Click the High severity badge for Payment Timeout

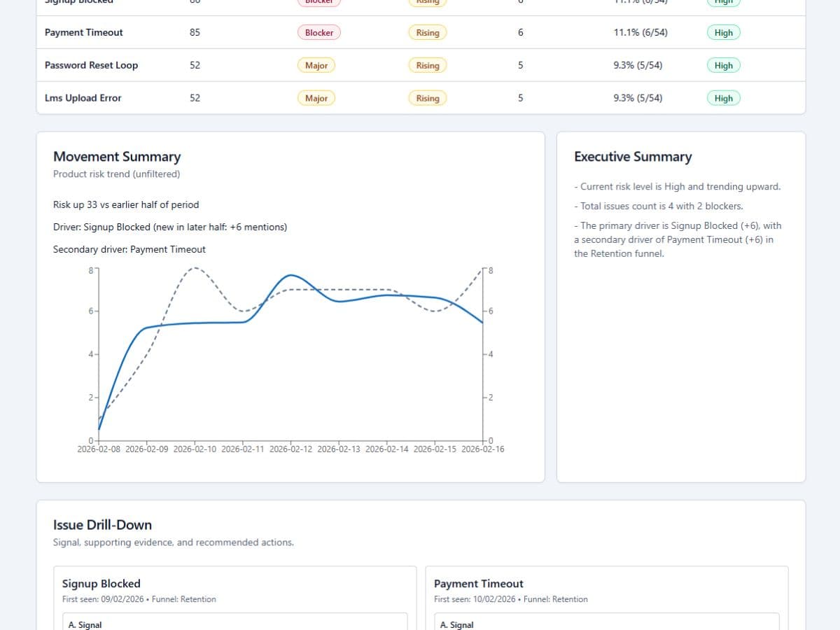pyautogui.click(x=723, y=32)
